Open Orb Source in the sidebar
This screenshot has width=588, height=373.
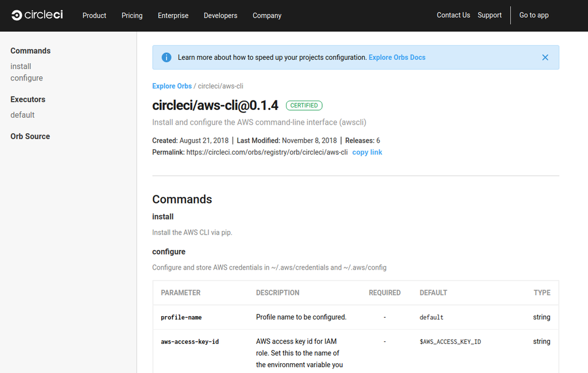30,136
